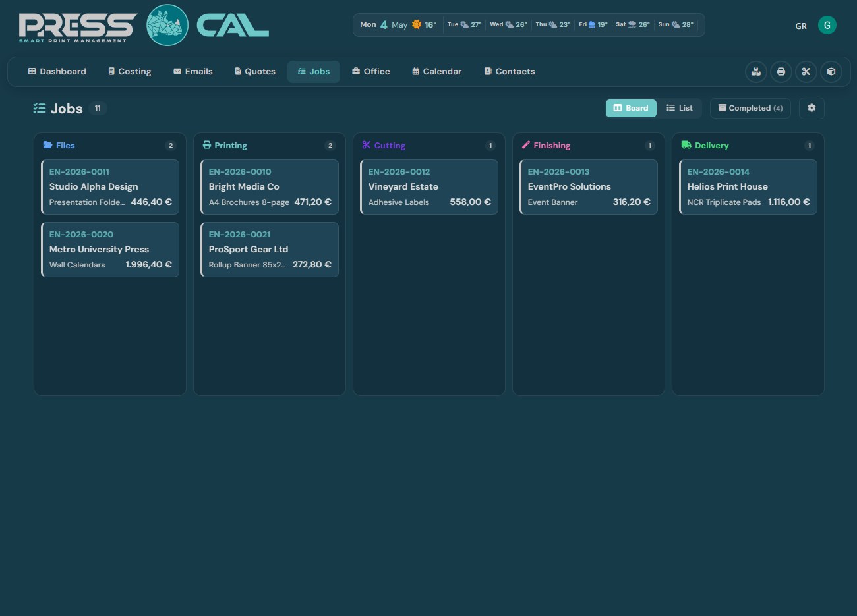Open job card Vineyard Estate
The height and width of the screenshot is (616, 857).
429,187
